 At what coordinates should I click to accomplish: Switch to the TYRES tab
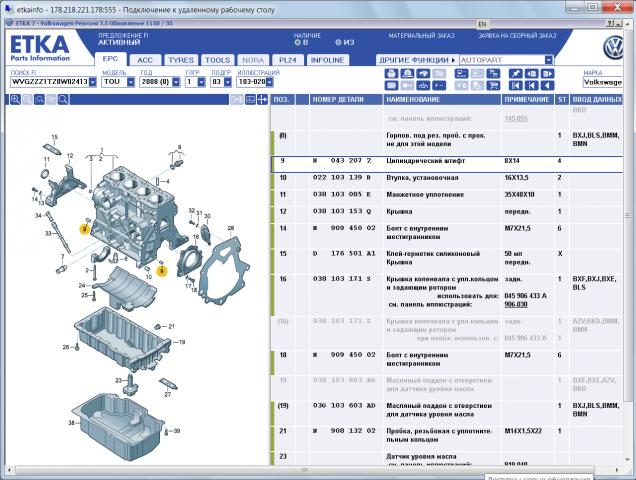(181, 60)
